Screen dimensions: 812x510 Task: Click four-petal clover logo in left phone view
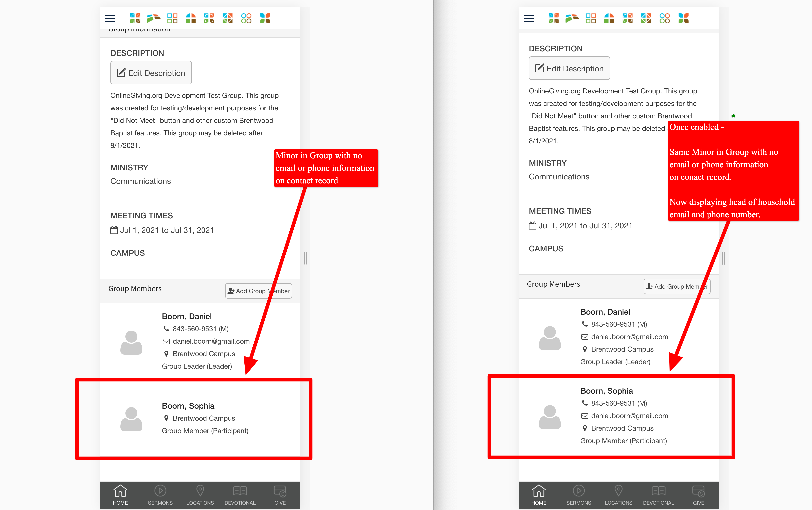pyautogui.click(x=265, y=18)
